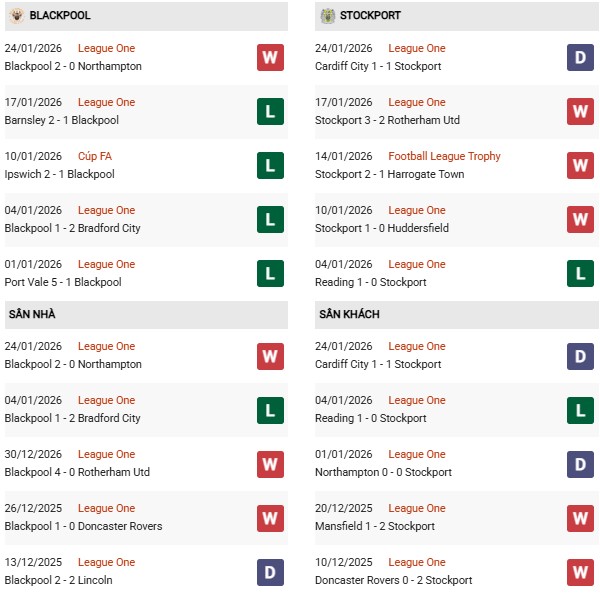
Task: Click the L badge for Port Vale 5-1 Blackpool
Action: 270,273
